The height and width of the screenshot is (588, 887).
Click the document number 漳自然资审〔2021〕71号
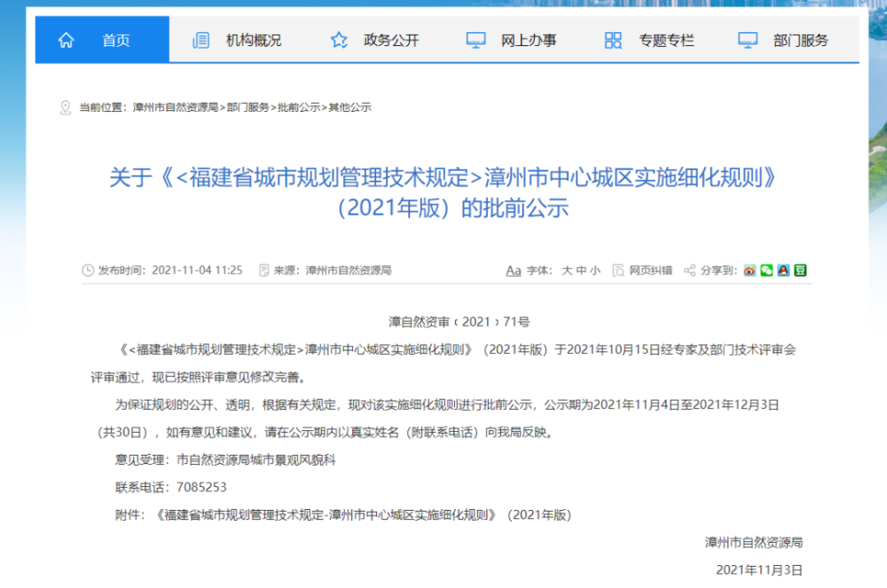coord(459,322)
